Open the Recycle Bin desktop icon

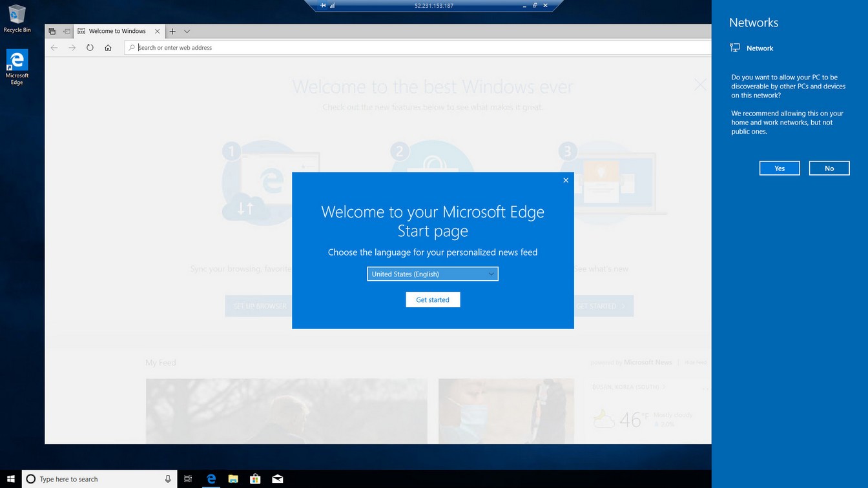pyautogui.click(x=17, y=19)
